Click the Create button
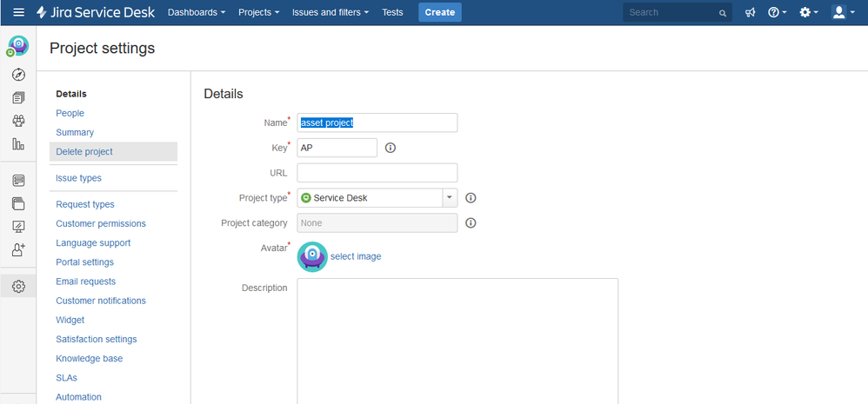Screen dimensions: 868x404 click(440, 12)
